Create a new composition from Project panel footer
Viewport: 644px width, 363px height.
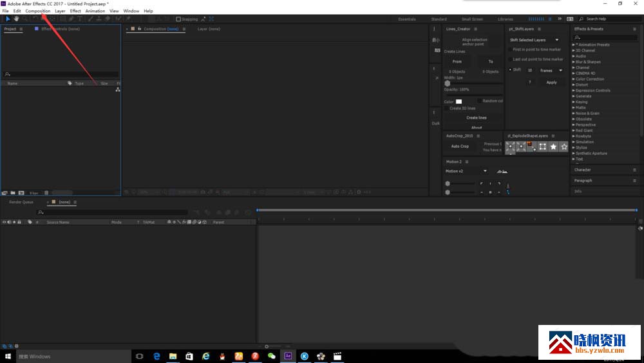pos(21,193)
